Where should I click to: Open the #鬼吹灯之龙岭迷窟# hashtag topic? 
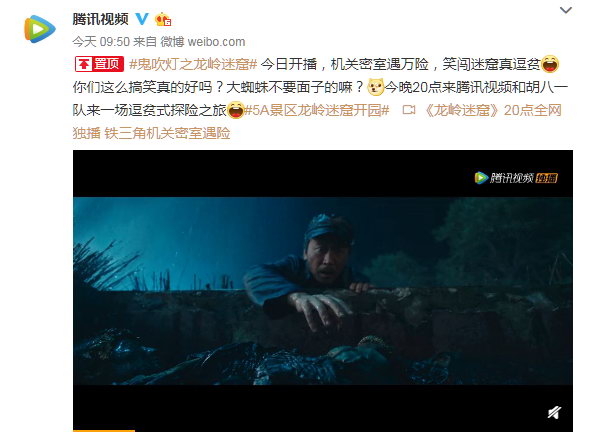[x=193, y=64]
